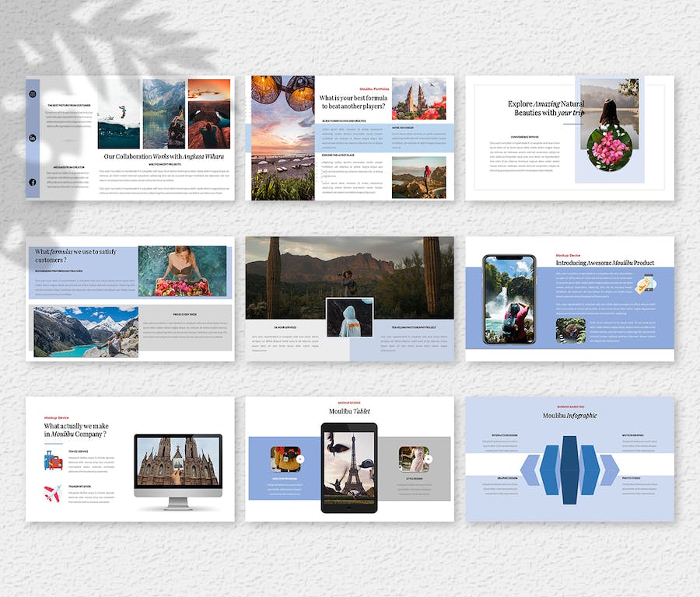The image size is (700, 597).
Task: Click the blue arrow infographic graphic
Action: coord(569,470)
